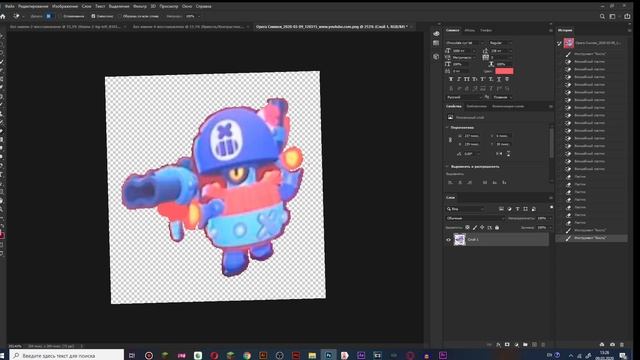640x360 pixels.
Task: Click the Home icon in options bar
Action: (3, 16)
